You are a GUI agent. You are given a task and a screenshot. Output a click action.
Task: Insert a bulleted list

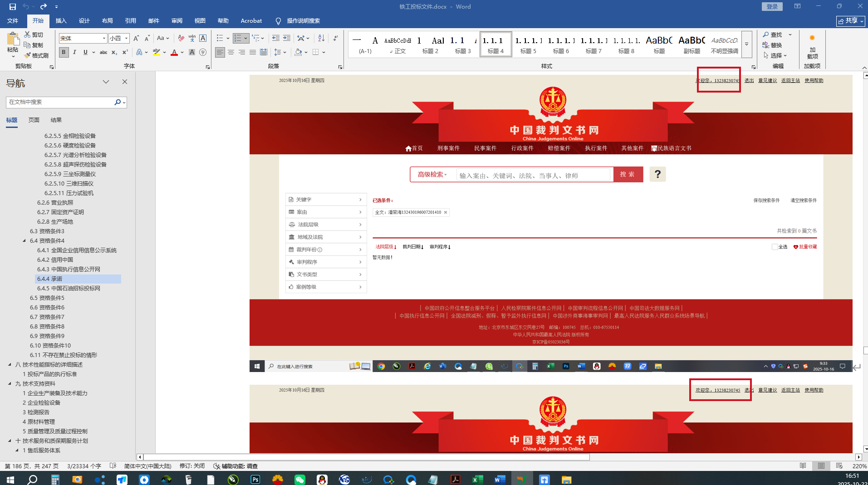pos(220,39)
